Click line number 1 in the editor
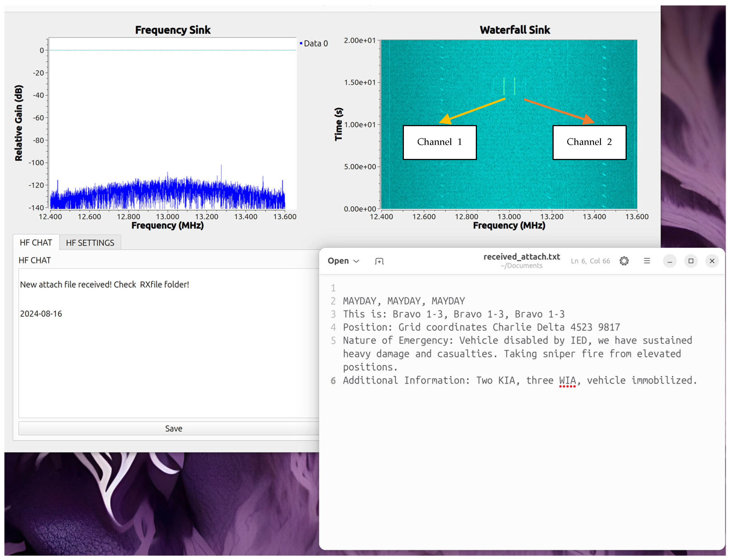Viewport: 729px width, 560px height. point(333,288)
